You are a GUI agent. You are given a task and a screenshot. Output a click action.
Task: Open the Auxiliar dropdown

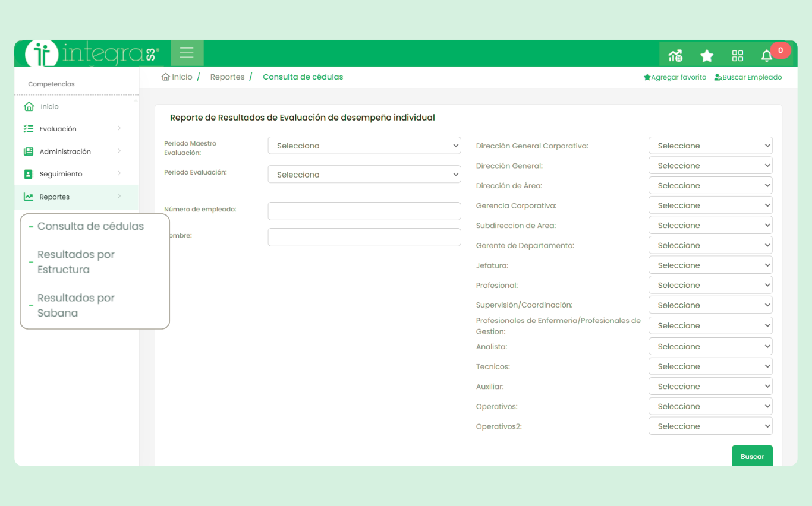pyautogui.click(x=710, y=386)
